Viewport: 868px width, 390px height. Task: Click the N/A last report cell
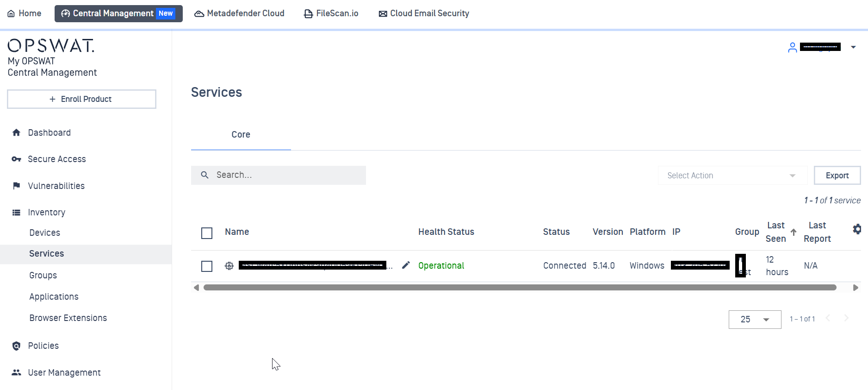pyautogui.click(x=811, y=265)
